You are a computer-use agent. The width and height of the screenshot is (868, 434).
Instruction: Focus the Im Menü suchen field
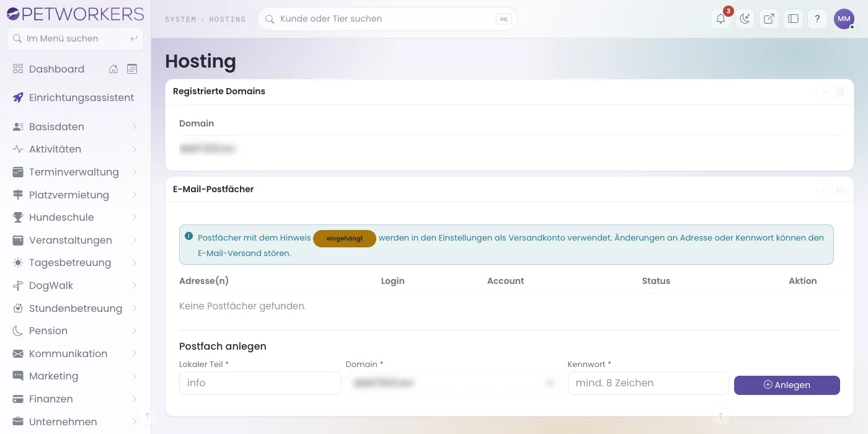(75, 38)
